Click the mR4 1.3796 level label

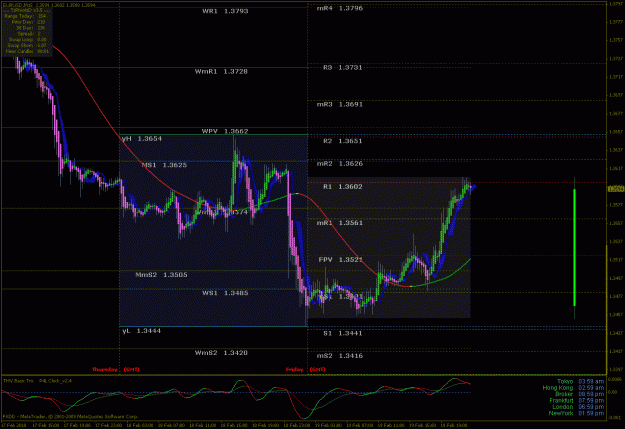[x=340, y=8]
